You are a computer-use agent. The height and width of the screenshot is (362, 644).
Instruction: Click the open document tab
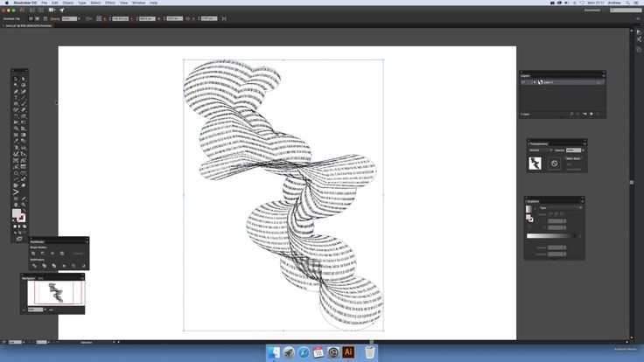(28, 25)
